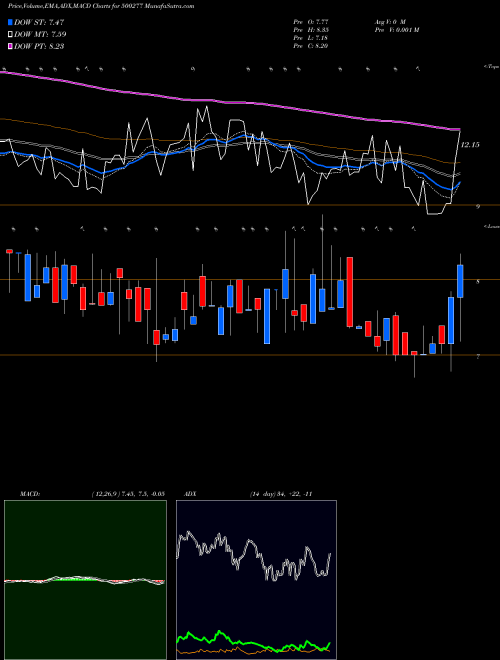Click the 'ADX' panel heading
The image size is (500, 660).
[x=191, y=494]
